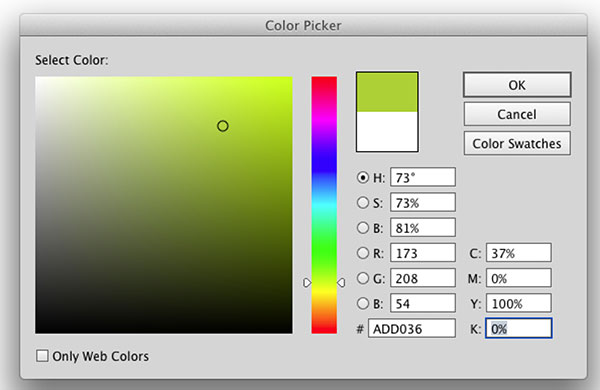Select the G (green) radio button

[x=362, y=278]
